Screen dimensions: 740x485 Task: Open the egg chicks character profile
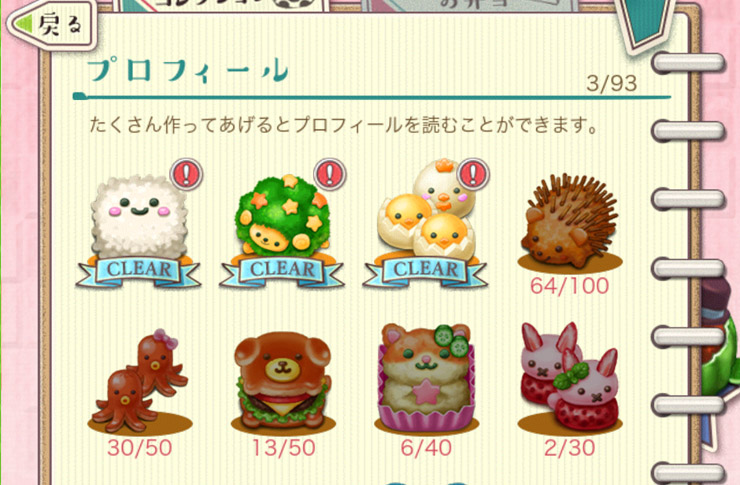tap(427, 211)
